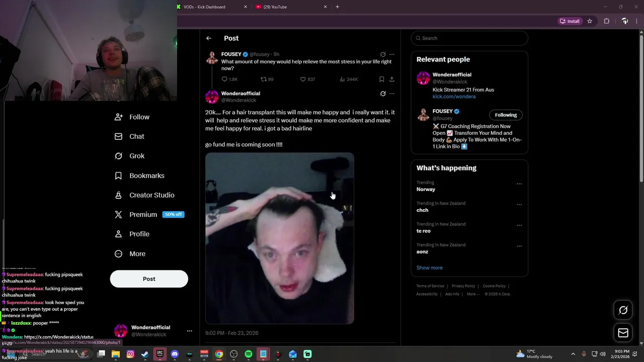Open Follow in the sidebar
This screenshot has width=644, height=362.
click(132, 117)
